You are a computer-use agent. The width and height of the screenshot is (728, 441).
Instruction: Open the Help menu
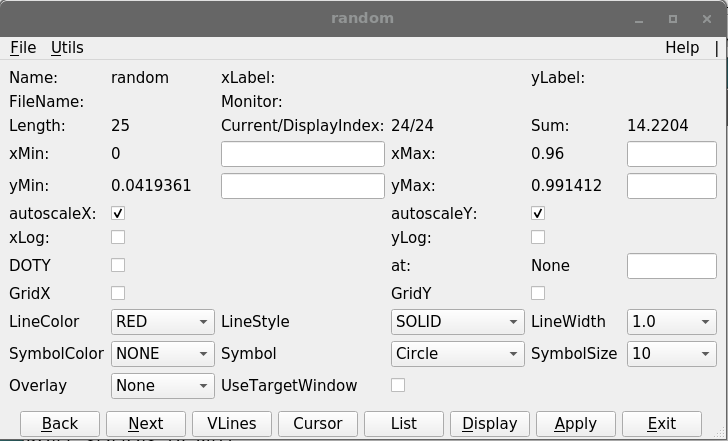tap(682, 48)
